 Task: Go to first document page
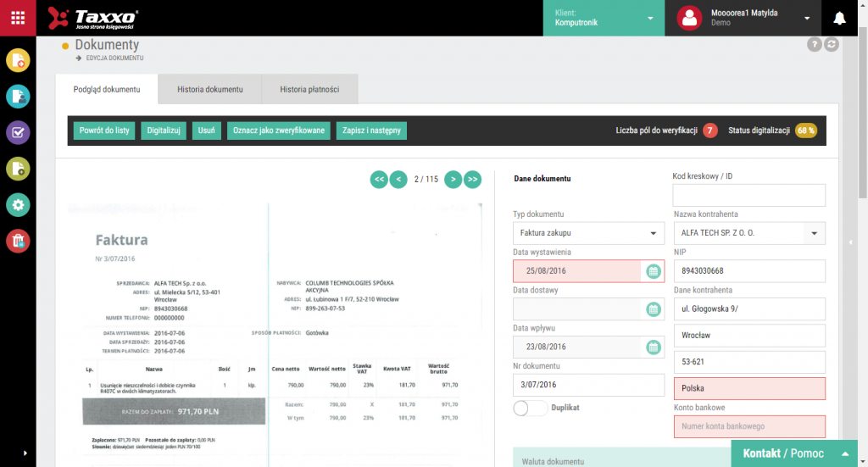[x=379, y=180]
